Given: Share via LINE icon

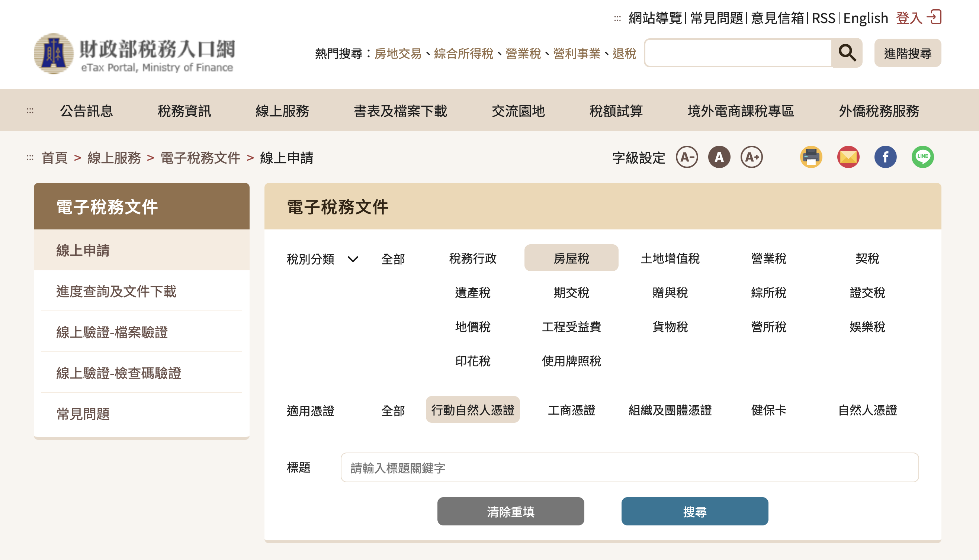Looking at the screenshot, I should (x=922, y=157).
